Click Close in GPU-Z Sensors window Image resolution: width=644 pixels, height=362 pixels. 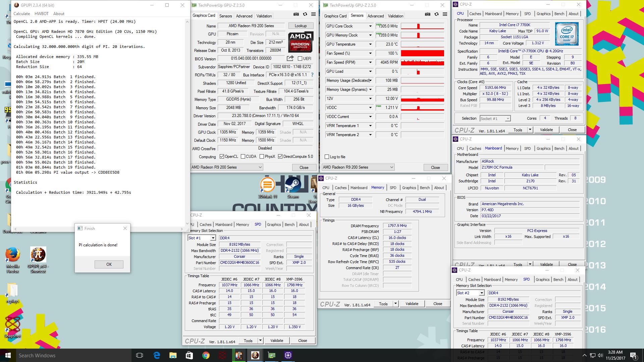point(435,167)
